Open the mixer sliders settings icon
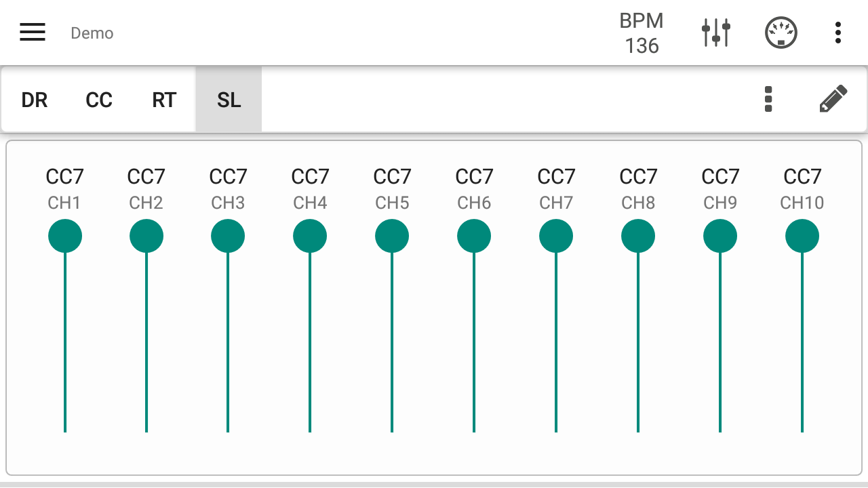The image size is (868, 488). 715,33
